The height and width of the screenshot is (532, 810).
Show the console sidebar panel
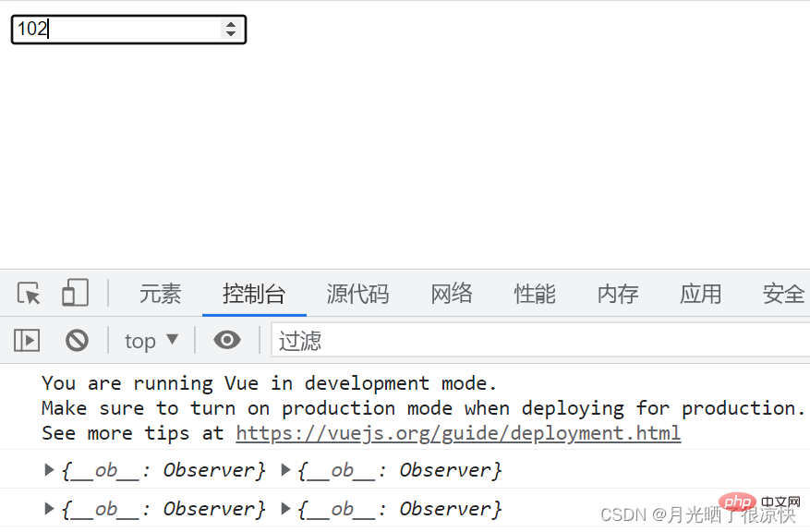tap(27, 341)
